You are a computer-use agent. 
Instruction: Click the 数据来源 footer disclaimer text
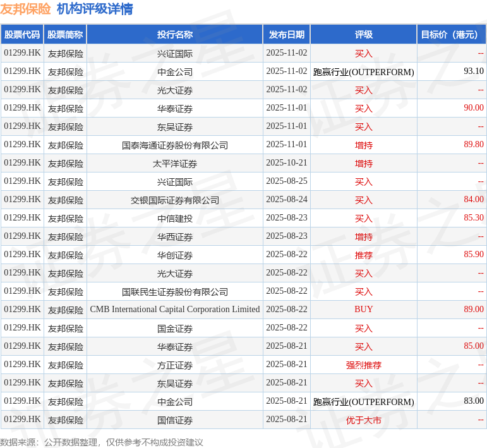tap(102, 442)
